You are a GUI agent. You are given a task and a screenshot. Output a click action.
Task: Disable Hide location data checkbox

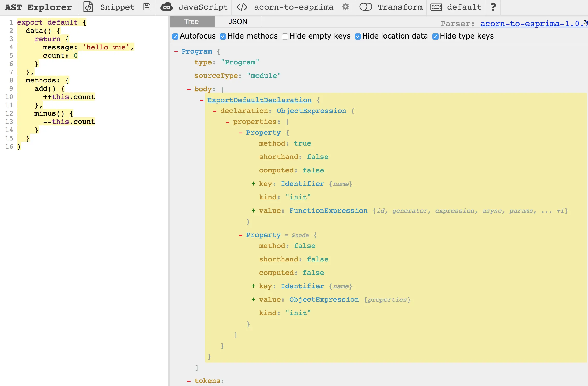pos(358,36)
